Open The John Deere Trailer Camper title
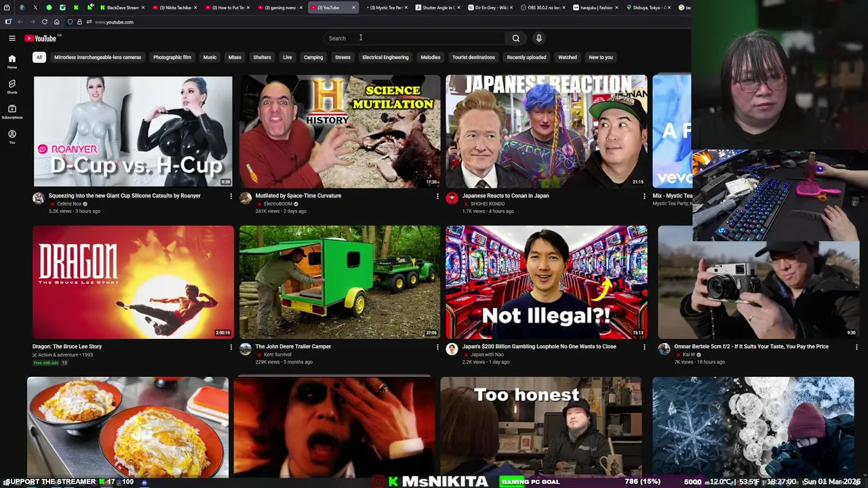The height and width of the screenshot is (488, 868). 293,346
